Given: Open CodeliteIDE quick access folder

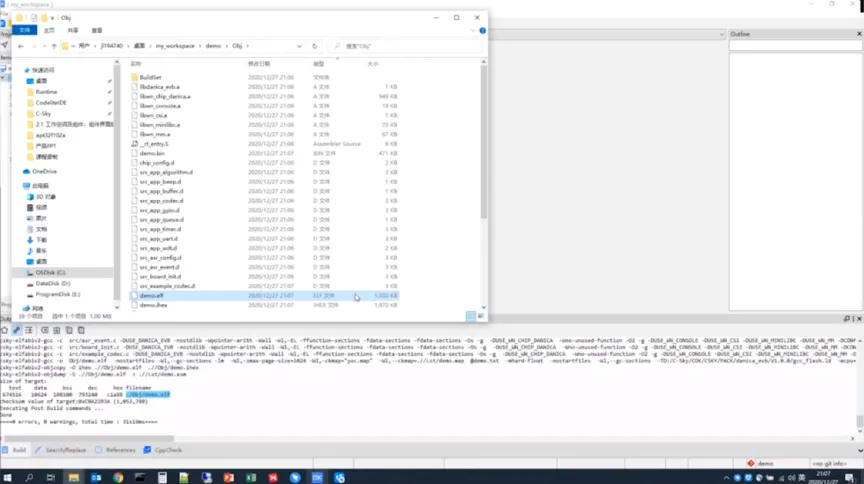Looking at the screenshot, I should 51,103.
